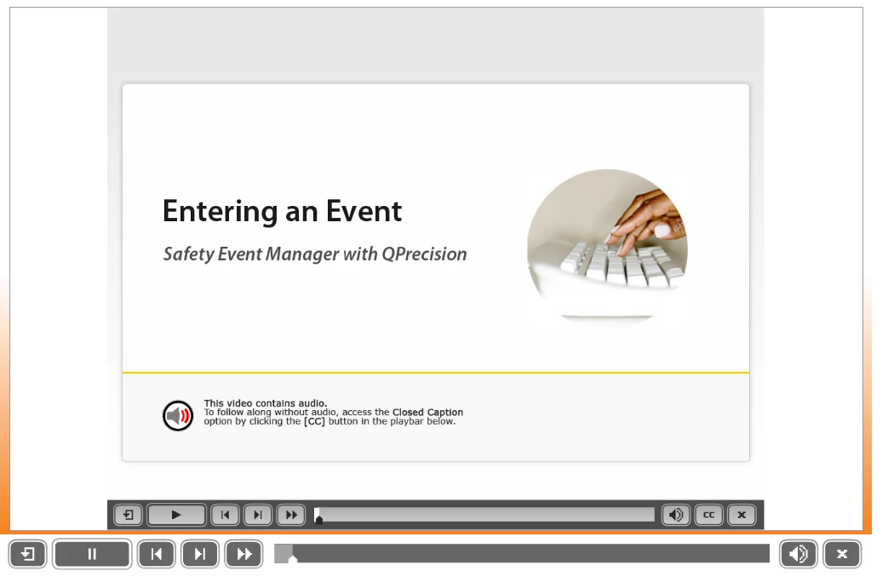888x588 pixels.
Task: Click the exit icon in the outer bottom playbar
Action: [27, 554]
